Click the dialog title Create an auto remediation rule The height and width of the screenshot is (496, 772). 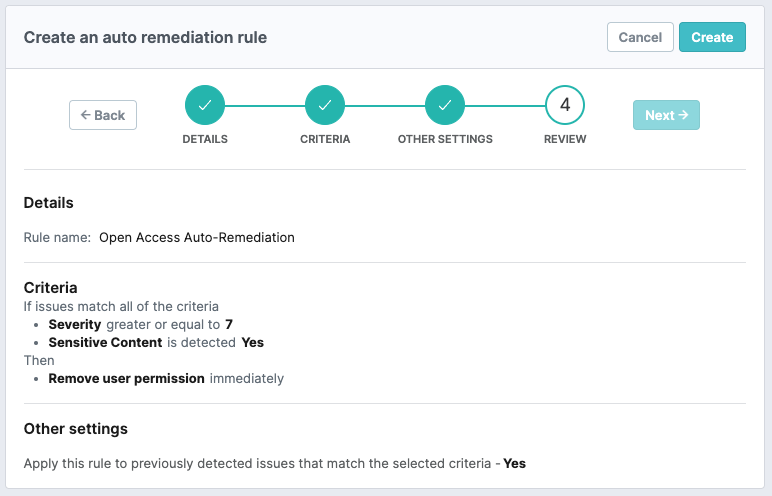point(145,38)
